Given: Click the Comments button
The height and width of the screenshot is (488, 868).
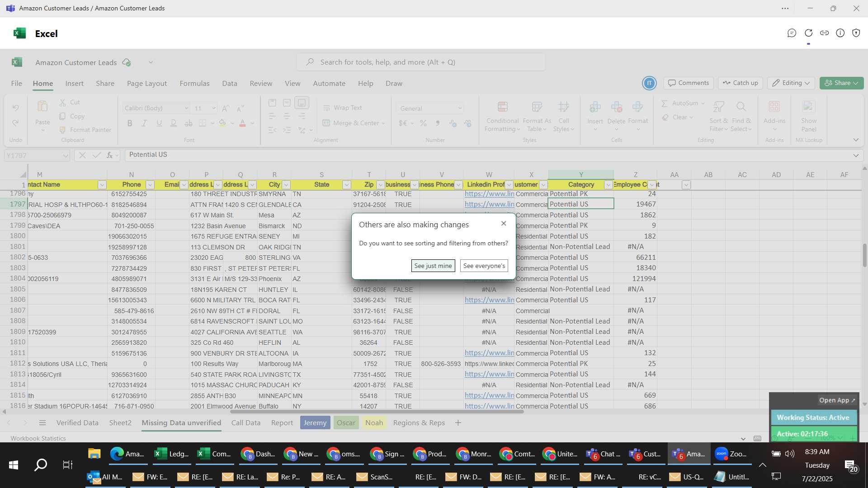Looking at the screenshot, I should 689,83.
